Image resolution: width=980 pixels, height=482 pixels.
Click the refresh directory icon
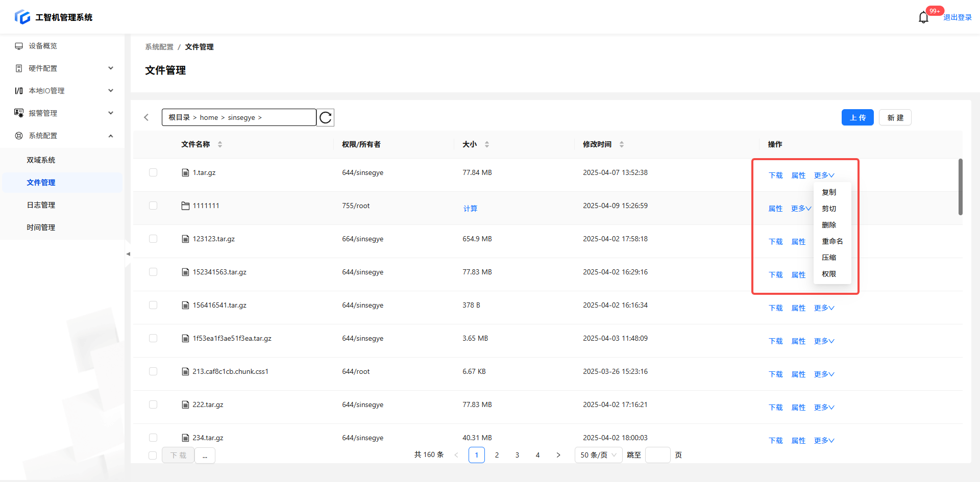click(326, 118)
